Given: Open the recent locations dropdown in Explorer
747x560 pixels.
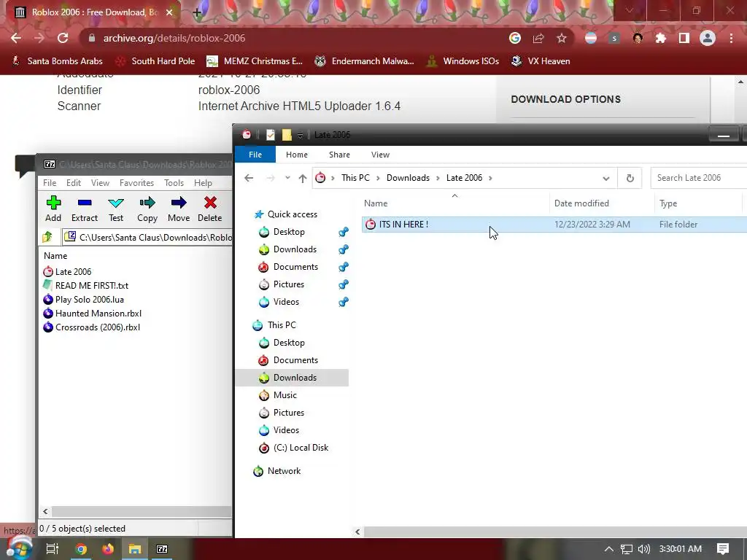Looking at the screenshot, I should tap(287, 178).
